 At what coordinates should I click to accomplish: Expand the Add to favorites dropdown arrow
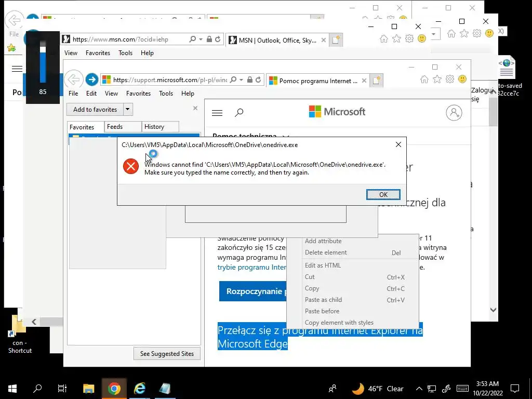(128, 109)
